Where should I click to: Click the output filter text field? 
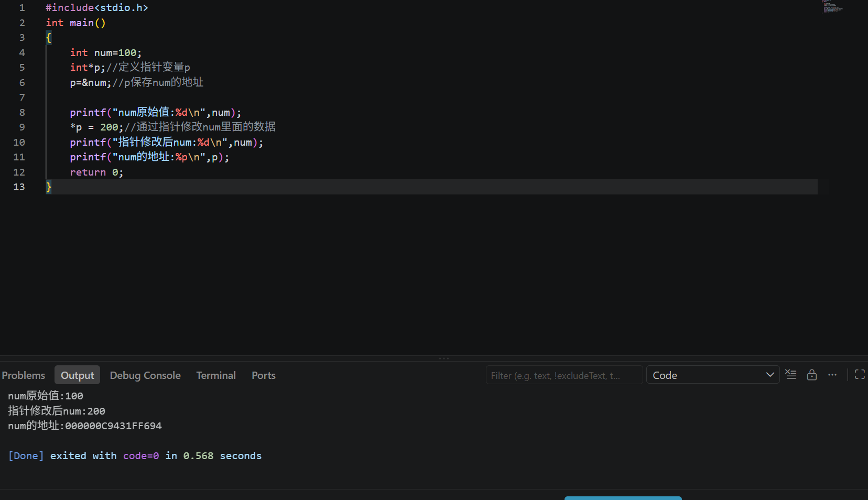(564, 375)
